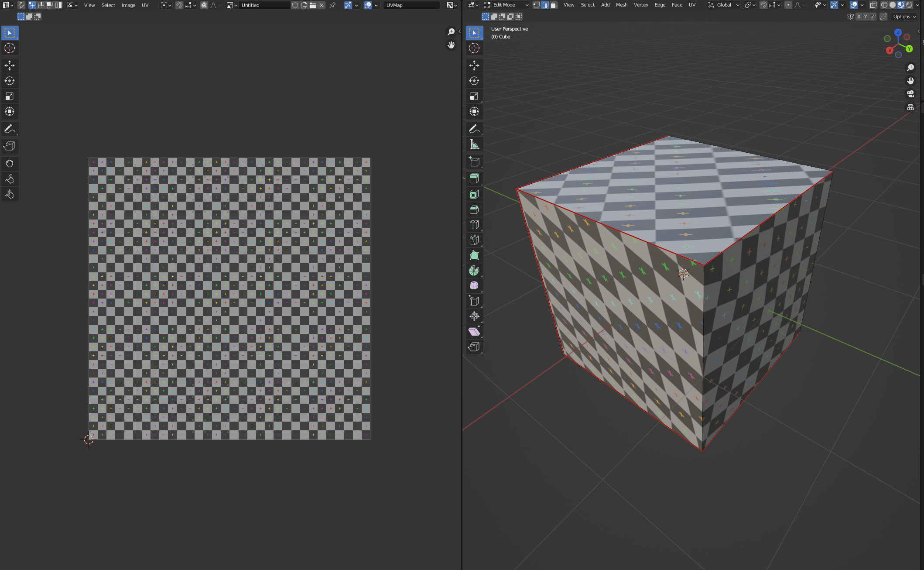Toggle camera view in 3D viewport
924x570 pixels.
coord(910,94)
